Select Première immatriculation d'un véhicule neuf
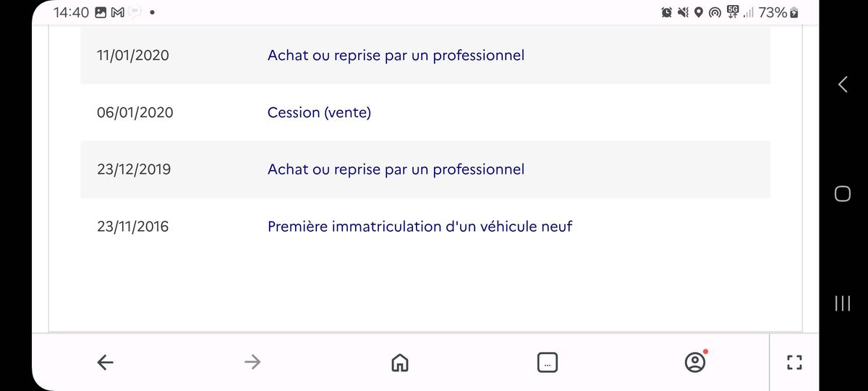 click(x=420, y=226)
